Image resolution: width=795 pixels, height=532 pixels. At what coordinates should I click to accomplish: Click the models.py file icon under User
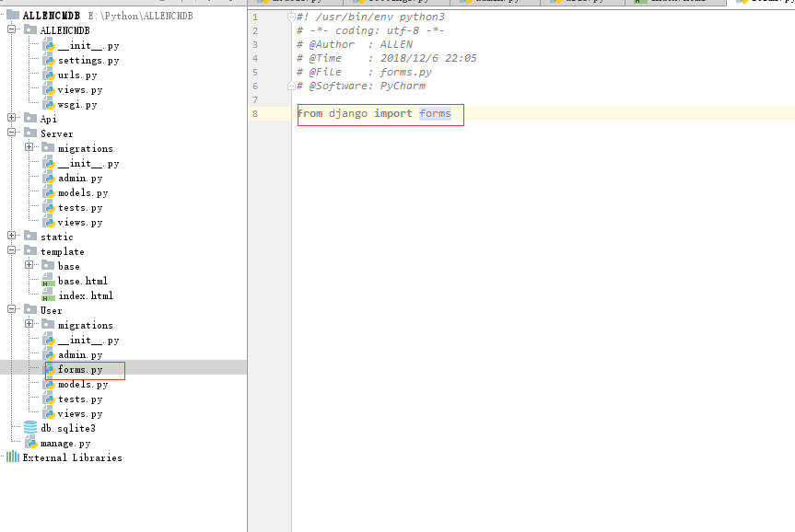click(x=49, y=384)
